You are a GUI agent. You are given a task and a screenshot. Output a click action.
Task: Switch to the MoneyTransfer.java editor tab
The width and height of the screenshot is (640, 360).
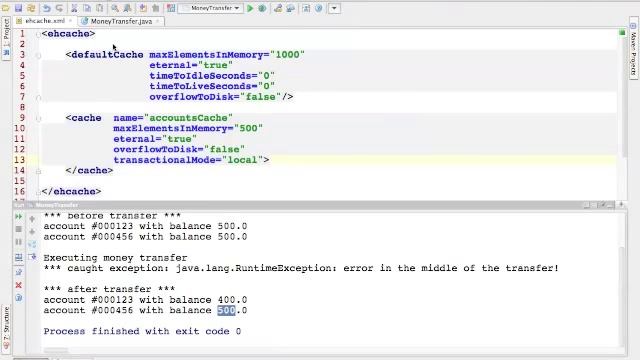[x=121, y=21]
